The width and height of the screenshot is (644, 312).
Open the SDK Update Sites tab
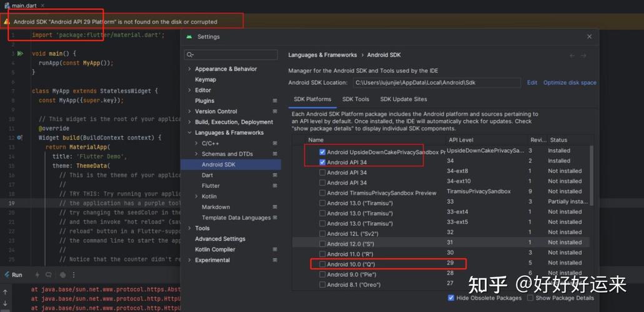pyautogui.click(x=404, y=99)
